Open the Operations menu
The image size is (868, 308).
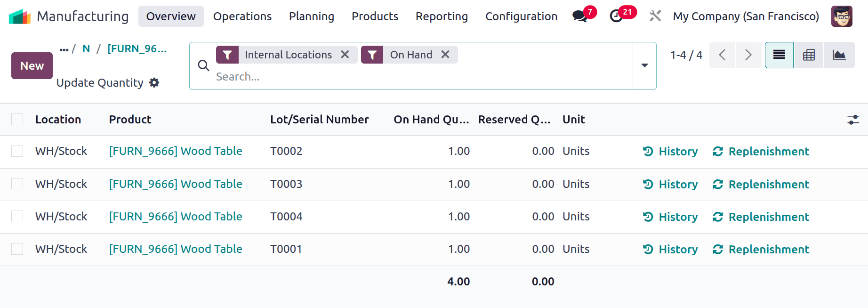242,16
